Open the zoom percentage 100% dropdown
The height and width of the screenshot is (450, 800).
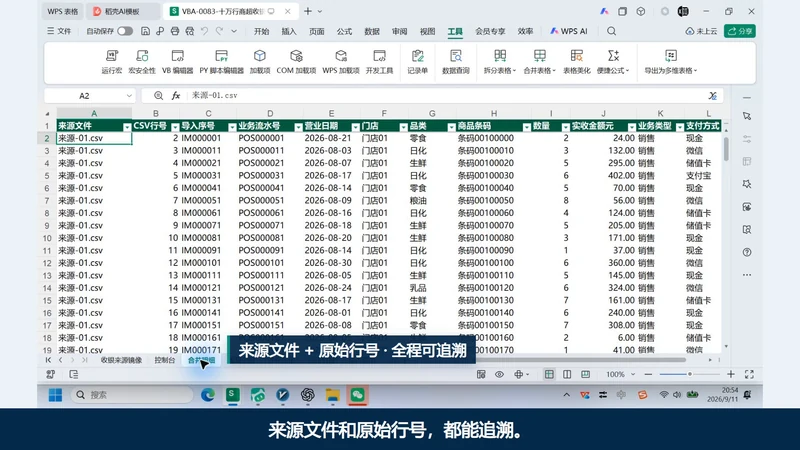633,374
